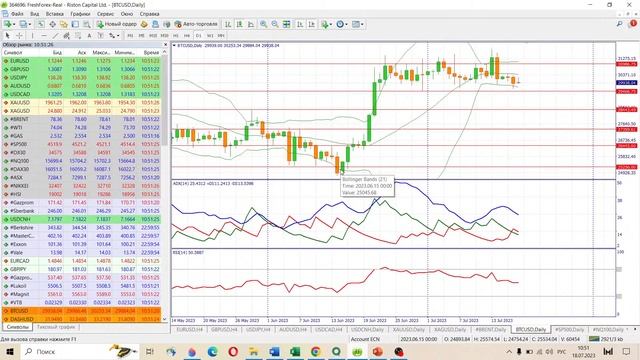
Task: Expand the New Chart dropdown arrow
Action: coord(14,24)
